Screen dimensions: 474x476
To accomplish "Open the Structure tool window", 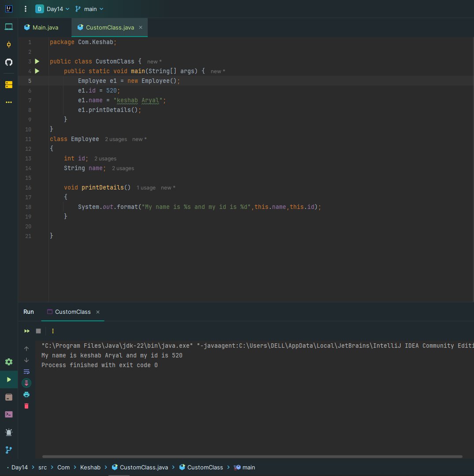I will pyautogui.click(x=9, y=85).
